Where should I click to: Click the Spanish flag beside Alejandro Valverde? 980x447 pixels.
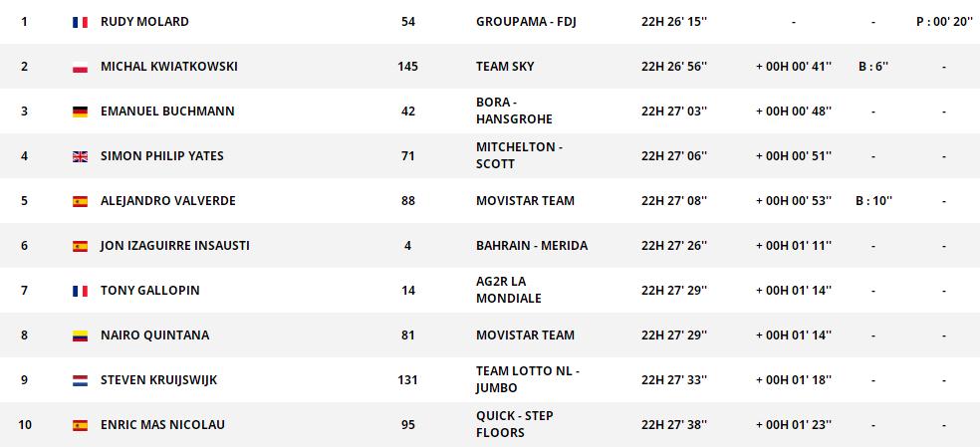click(x=81, y=201)
